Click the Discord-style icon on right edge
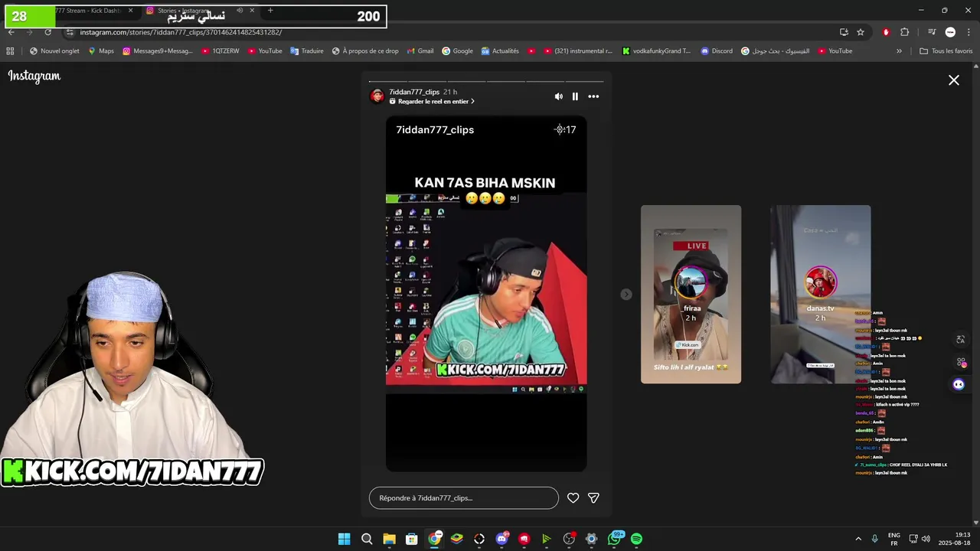Image resolution: width=980 pixels, height=551 pixels. [x=959, y=384]
